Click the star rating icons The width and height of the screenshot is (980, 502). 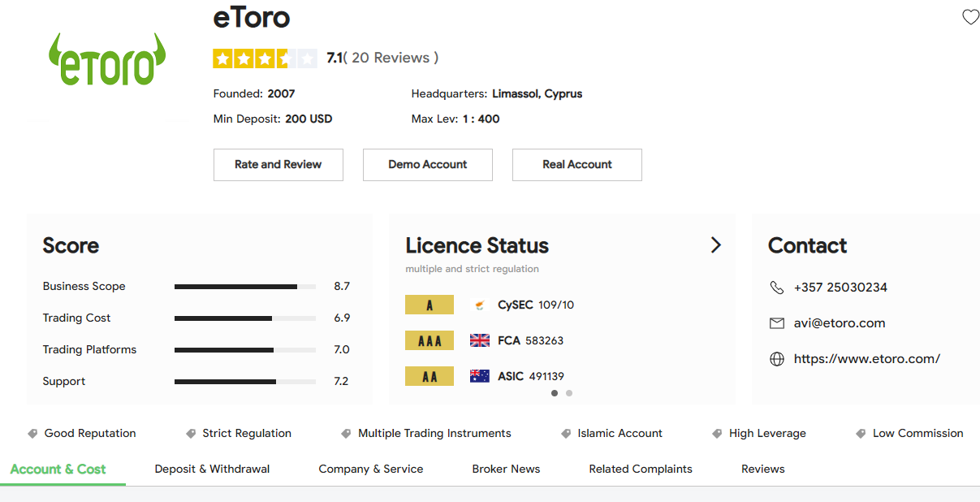265,58
